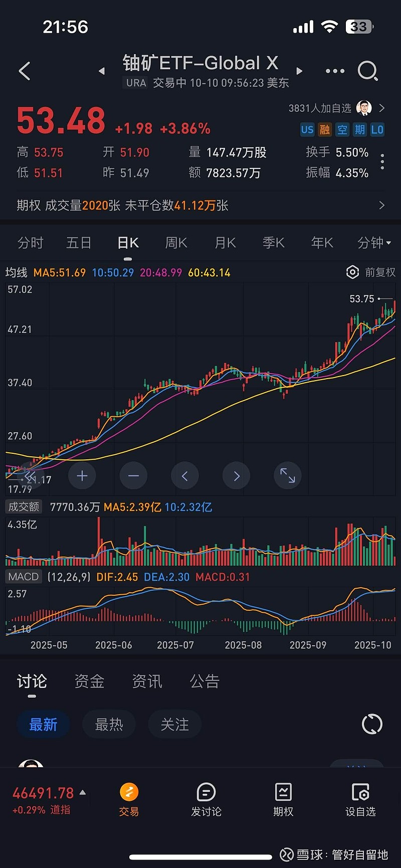
Task: Open the three-dot more options menu
Action: point(335,71)
